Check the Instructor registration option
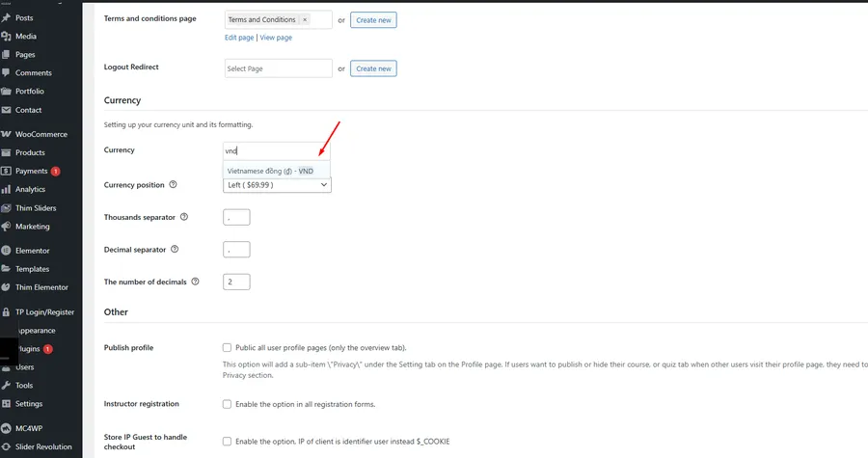 [227, 404]
